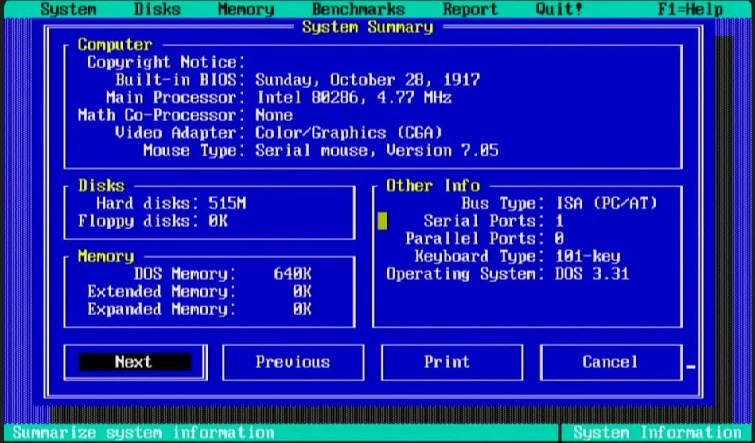Click the DOS Memory '640K' value
Image resolution: width=755 pixels, height=443 pixels.
coord(293,274)
